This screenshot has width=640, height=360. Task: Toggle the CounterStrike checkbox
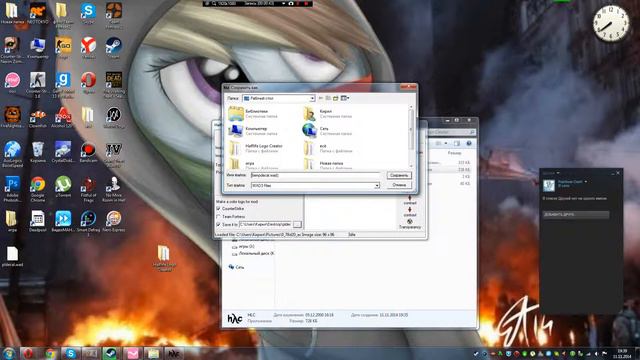[x=218, y=209]
